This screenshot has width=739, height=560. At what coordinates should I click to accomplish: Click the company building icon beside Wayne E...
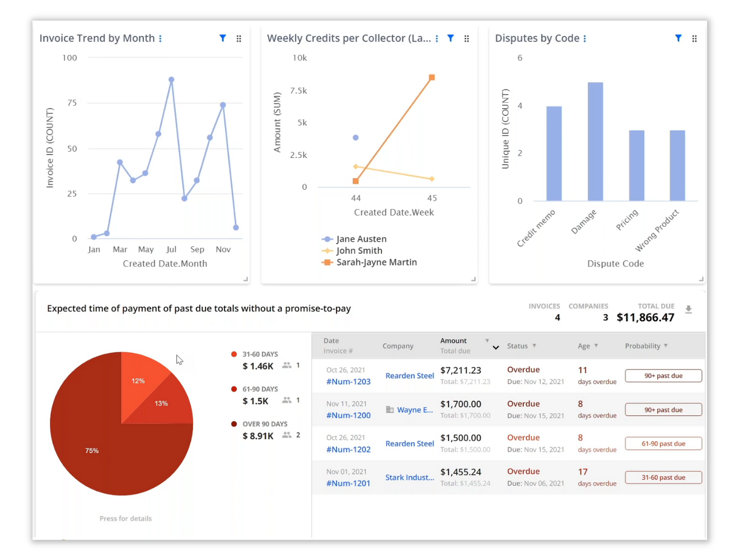391,409
